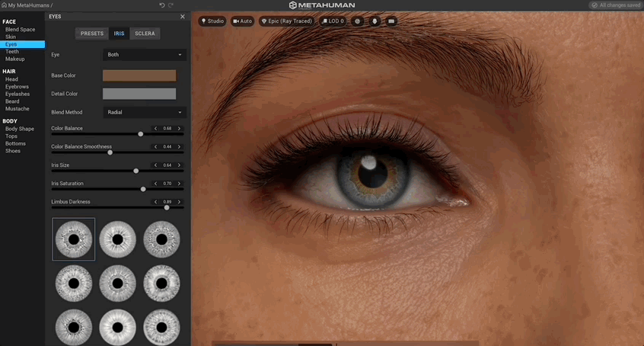Close the Eyes panel with X
This screenshot has width=644, height=346.
(x=182, y=16)
